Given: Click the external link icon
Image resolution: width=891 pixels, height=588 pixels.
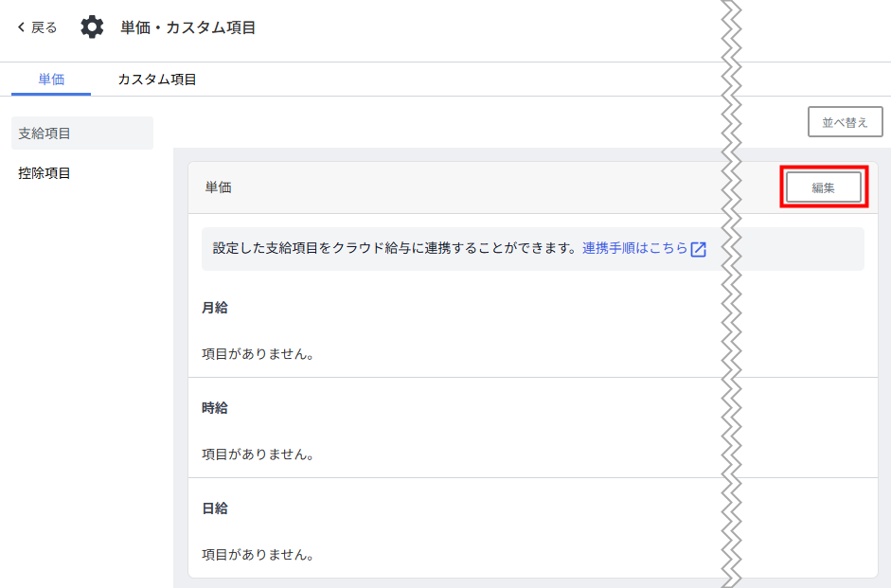Looking at the screenshot, I should (x=699, y=249).
